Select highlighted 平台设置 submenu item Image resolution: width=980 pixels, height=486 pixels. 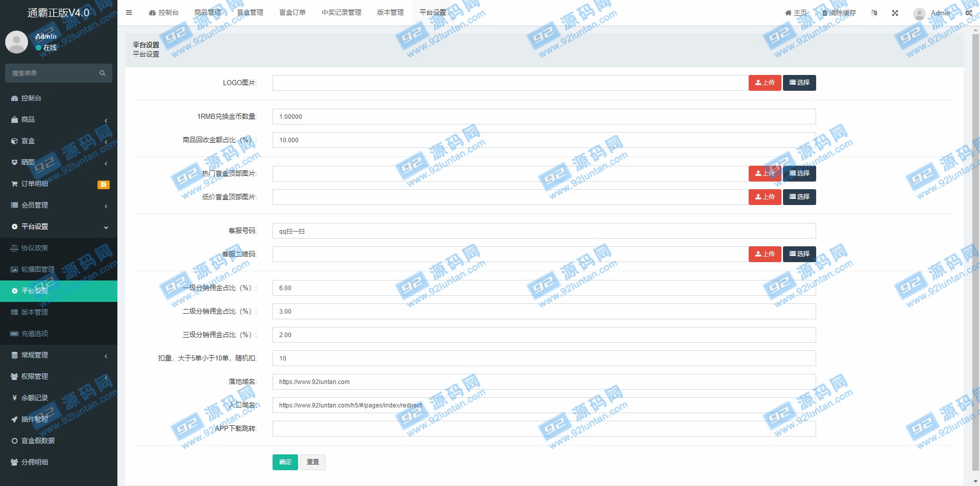pyautogui.click(x=59, y=291)
